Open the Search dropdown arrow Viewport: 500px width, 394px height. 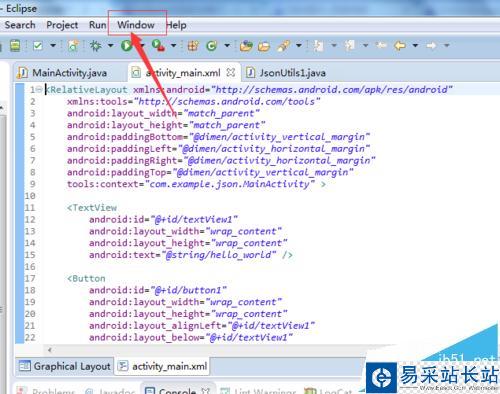(299, 45)
